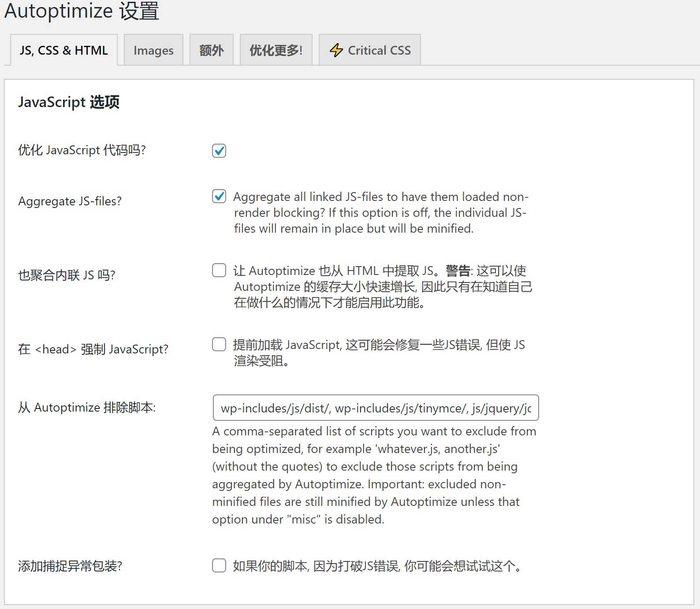The width and height of the screenshot is (700, 609).
Task: Click the comma-separated list help text paragraph
Action: (374, 475)
